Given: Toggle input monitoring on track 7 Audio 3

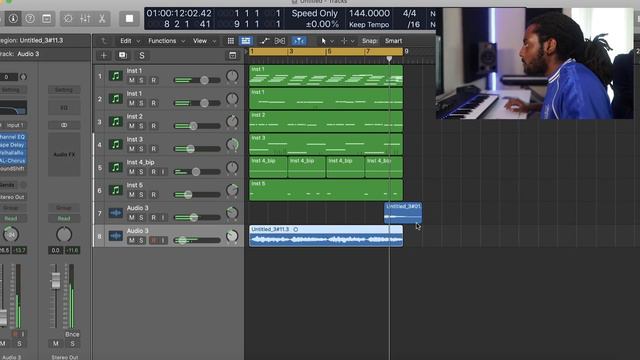Looking at the screenshot, I should click(162, 218).
